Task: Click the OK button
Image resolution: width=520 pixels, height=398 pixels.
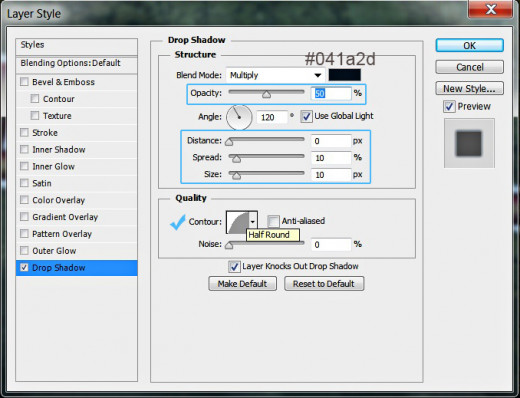Action: pyautogui.click(x=469, y=45)
